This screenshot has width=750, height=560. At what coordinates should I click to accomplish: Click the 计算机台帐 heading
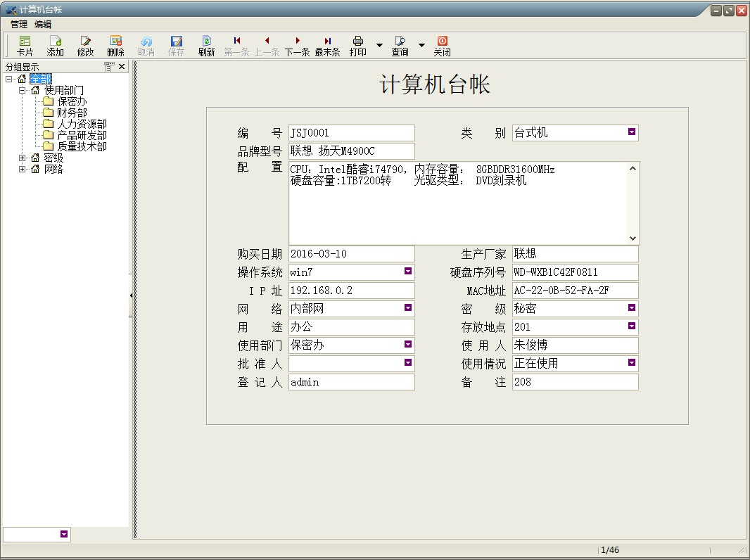pyautogui.click(x=435, y=84)
